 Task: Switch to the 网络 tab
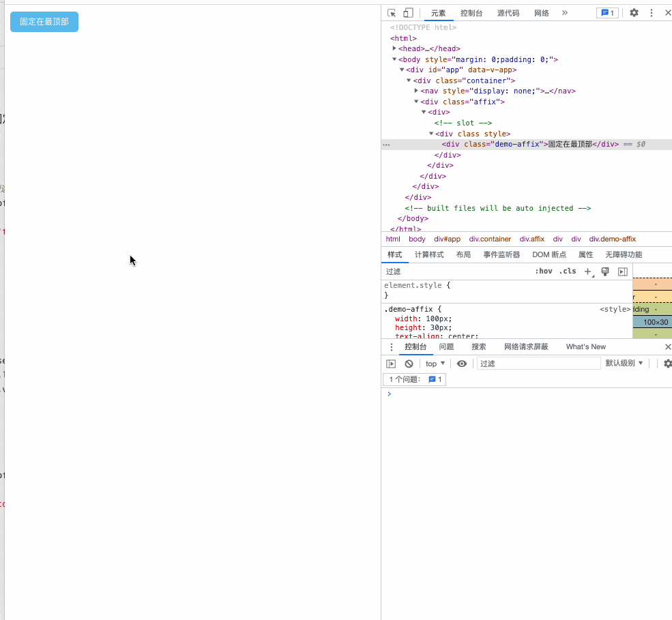(542, 13)
